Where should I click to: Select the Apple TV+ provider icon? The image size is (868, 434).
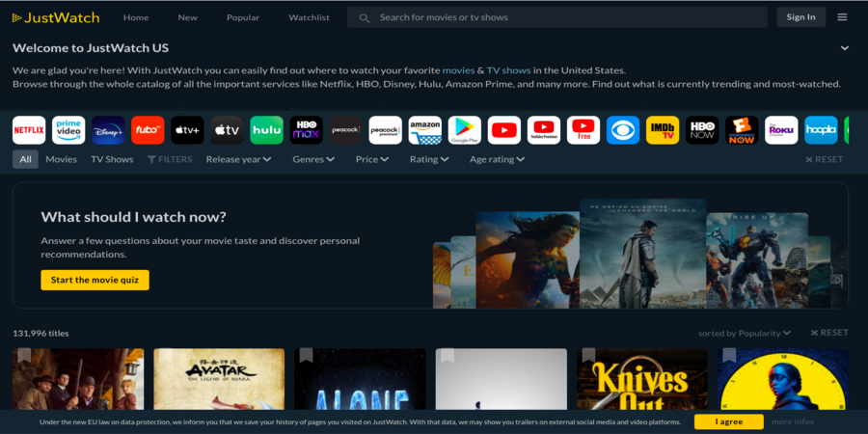coord(188,130)
